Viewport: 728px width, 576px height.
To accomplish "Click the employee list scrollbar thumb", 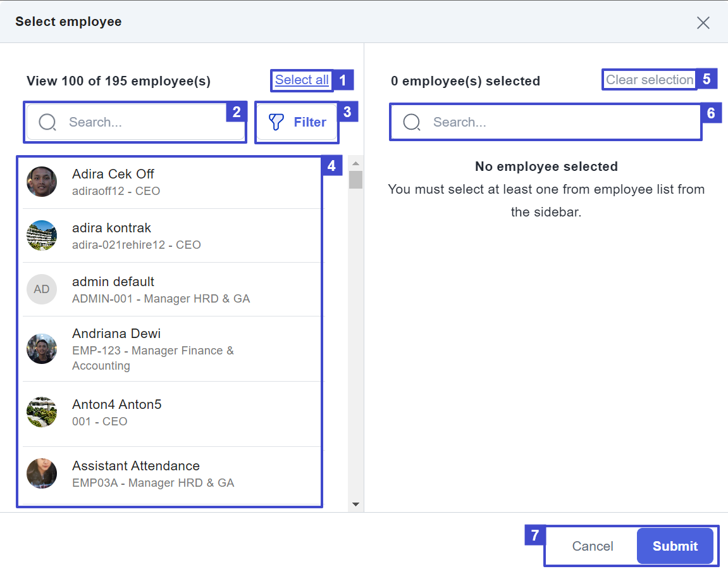I will pyautogui.click(x=355, y=179).
